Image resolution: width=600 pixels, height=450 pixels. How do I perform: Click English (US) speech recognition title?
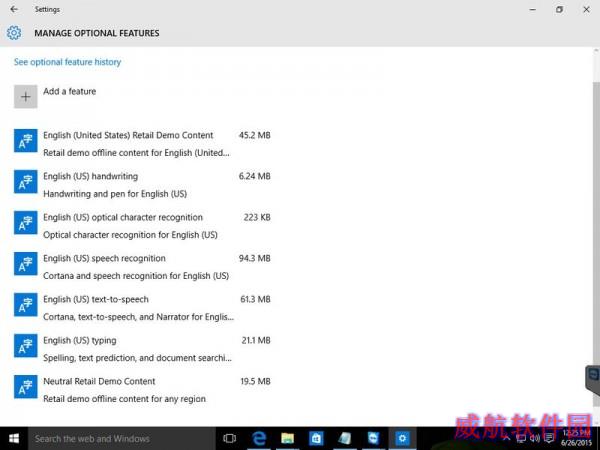104,258
